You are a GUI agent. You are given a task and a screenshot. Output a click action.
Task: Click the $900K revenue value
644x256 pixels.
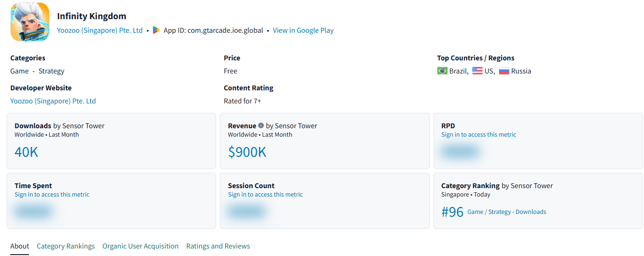pos(247,152)
